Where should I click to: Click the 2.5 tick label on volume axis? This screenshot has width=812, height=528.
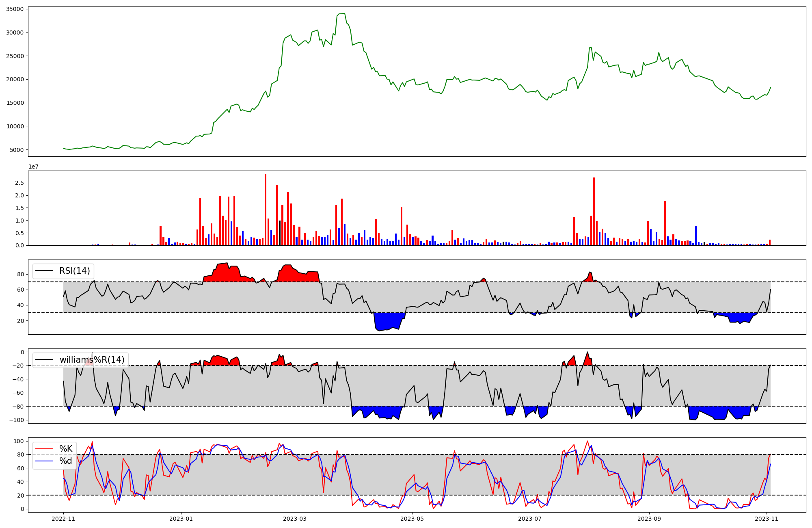19,183
